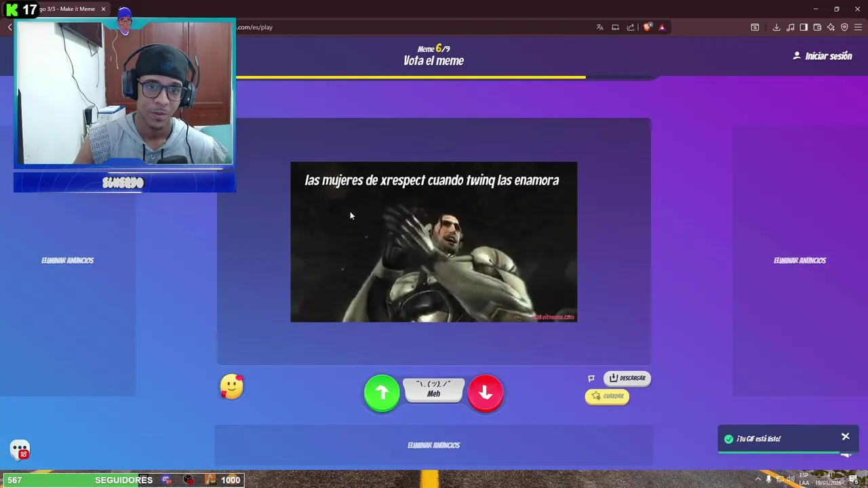Open the Brave Wallet icon

(817, 27)
